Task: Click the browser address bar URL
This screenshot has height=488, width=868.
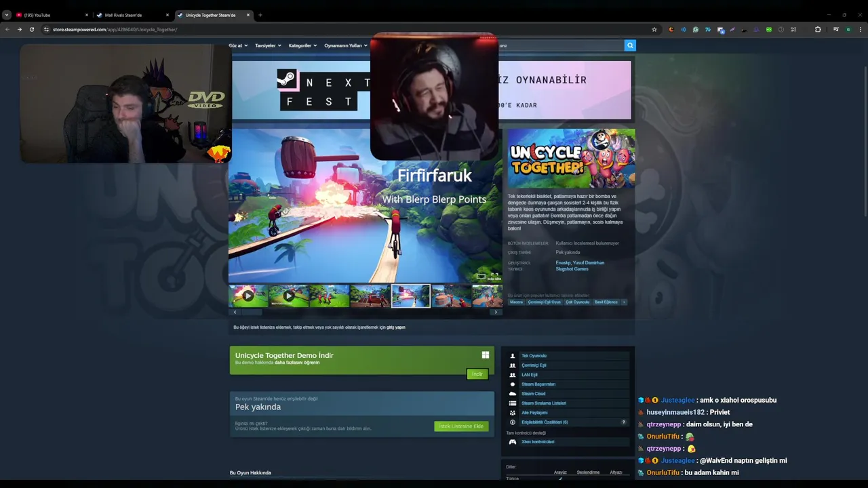Action: [x=115, y=29]
